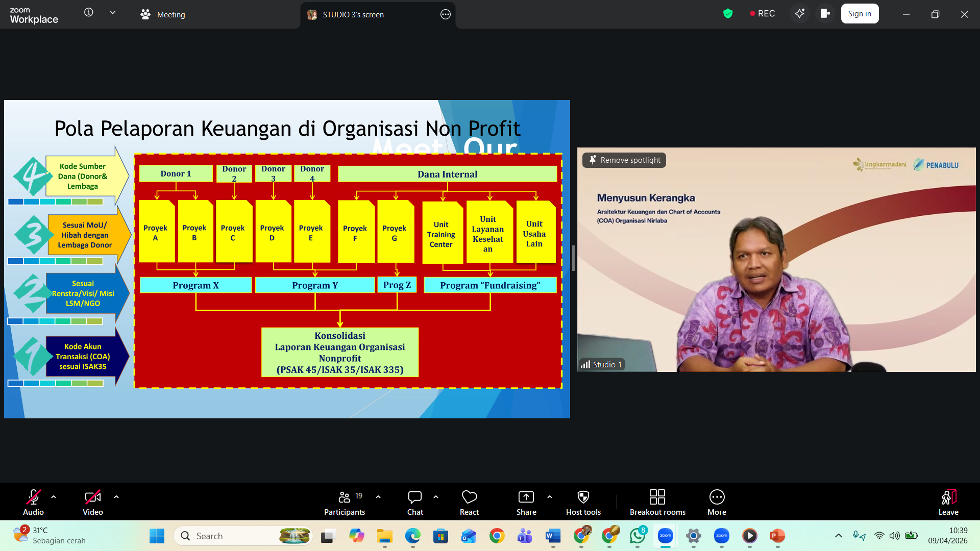Click the REC recording indicator
980x551 pixels.
pyautogui.click(x=762, y=14)
